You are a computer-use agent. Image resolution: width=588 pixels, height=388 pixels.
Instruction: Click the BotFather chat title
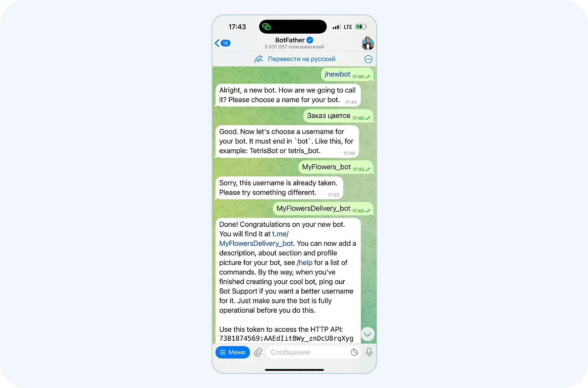pos(290,40)
